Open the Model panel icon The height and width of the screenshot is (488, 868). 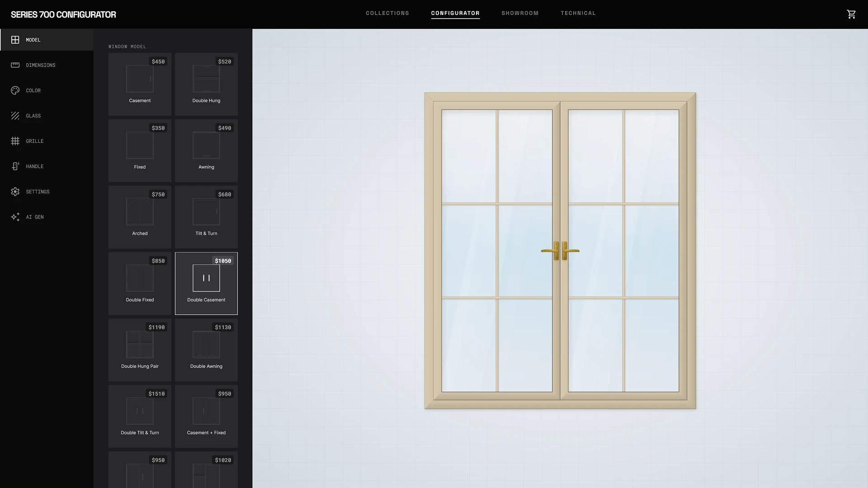tap(15, 40)
